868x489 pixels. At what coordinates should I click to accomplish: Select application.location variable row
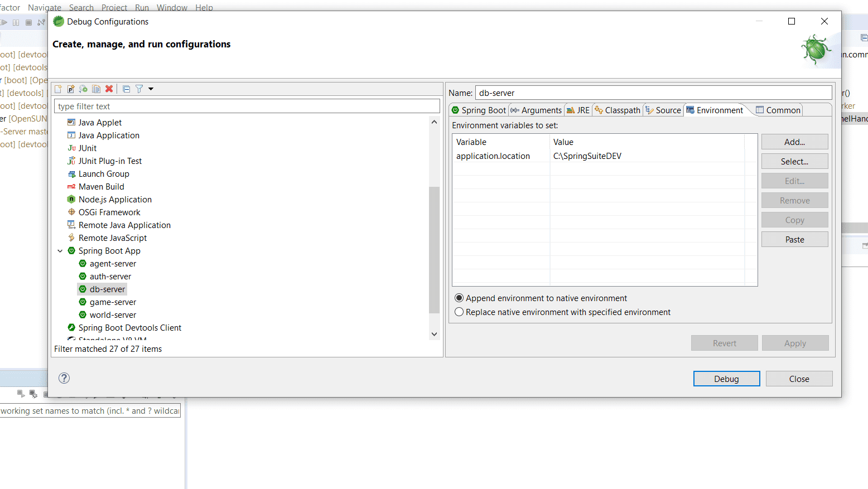click(493, 156)
